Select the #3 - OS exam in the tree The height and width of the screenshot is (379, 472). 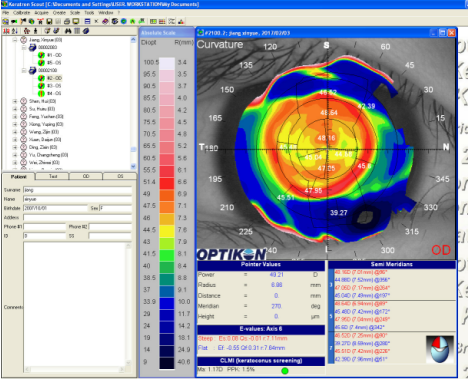point(54,86)
